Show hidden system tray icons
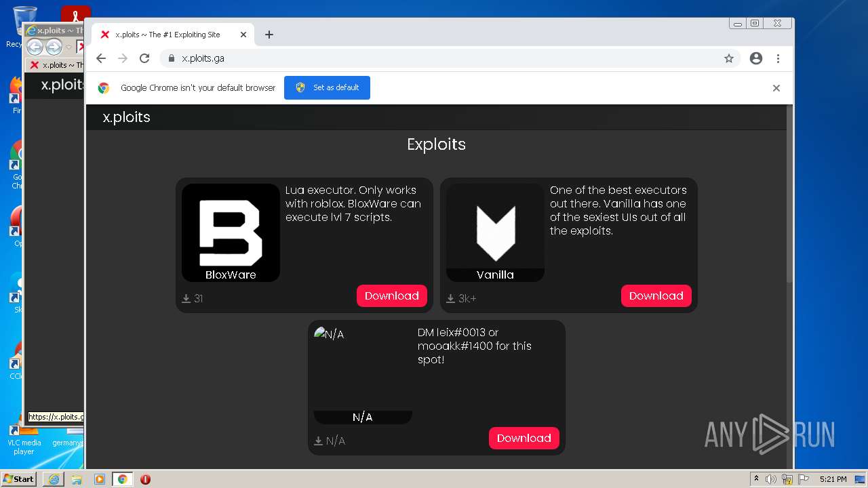 [x=756, y=479]
